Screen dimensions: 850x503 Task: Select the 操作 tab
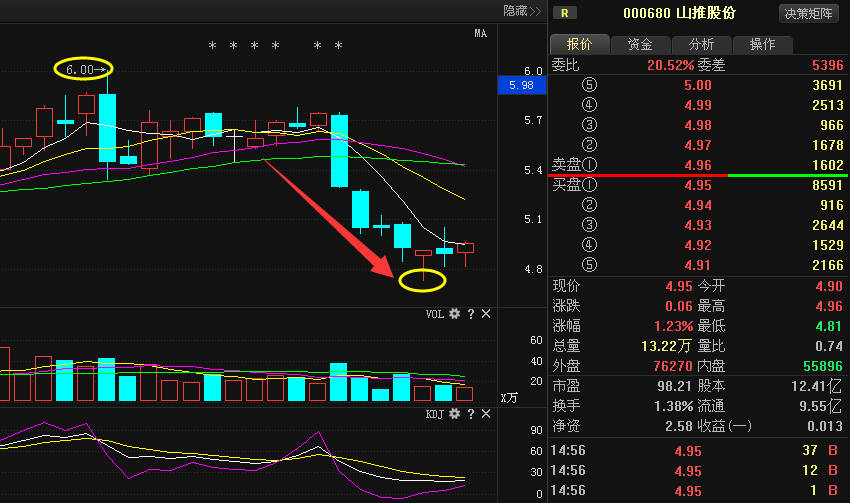(x=762, y=45)
